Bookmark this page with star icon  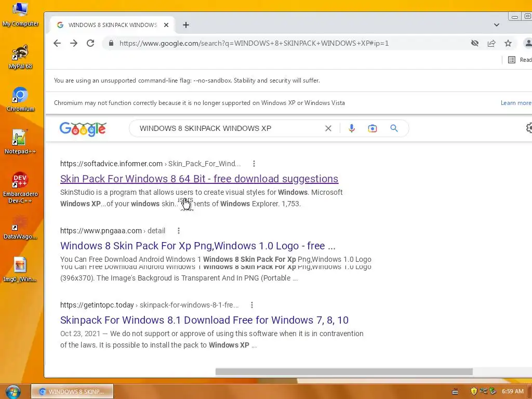[508, 43]
